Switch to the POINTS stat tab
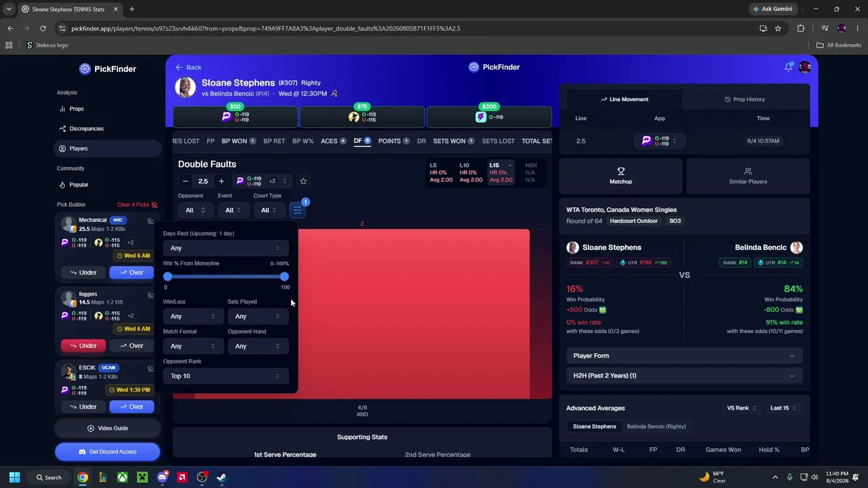 [393, 141]
